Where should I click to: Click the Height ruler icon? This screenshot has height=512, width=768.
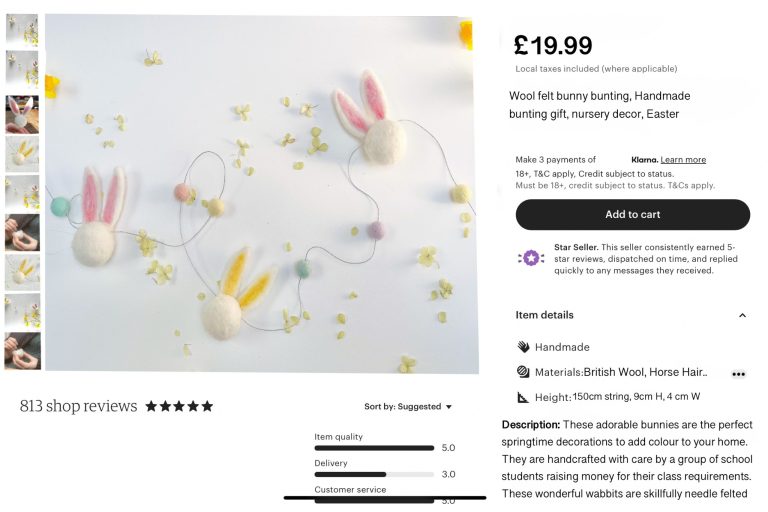click(x=523, y=397)
